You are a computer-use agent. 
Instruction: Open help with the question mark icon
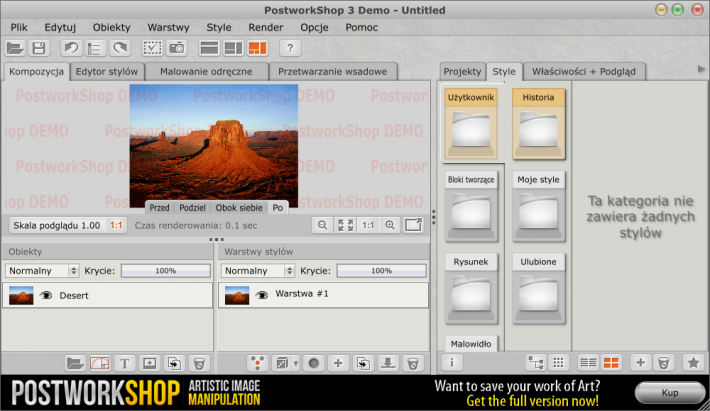coord(290,48)
